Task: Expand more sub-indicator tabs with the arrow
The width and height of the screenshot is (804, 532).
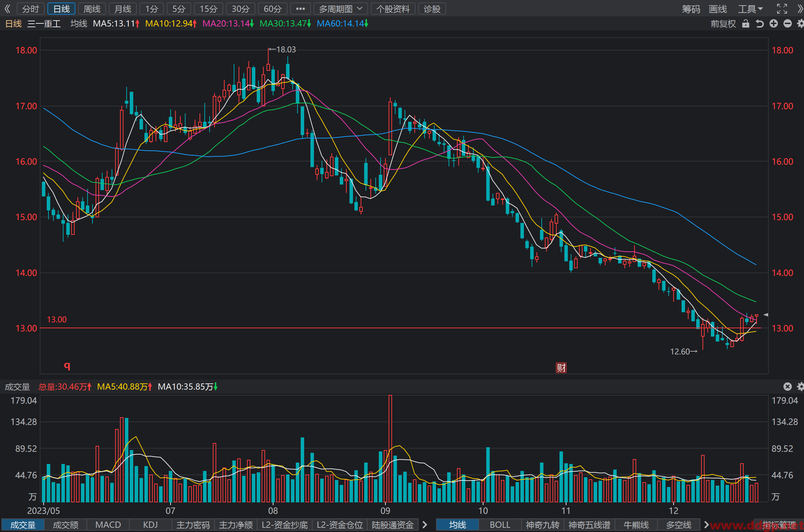Action: point(424,525)
